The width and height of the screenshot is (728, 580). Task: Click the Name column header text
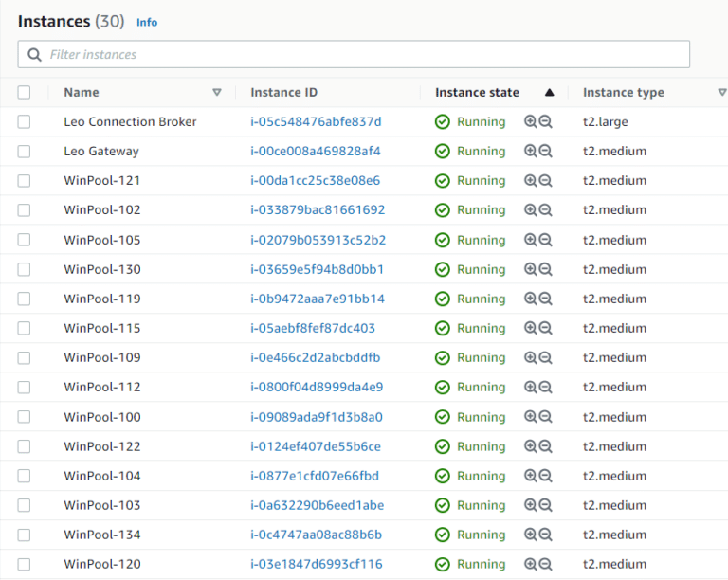(x=82, y=92)
